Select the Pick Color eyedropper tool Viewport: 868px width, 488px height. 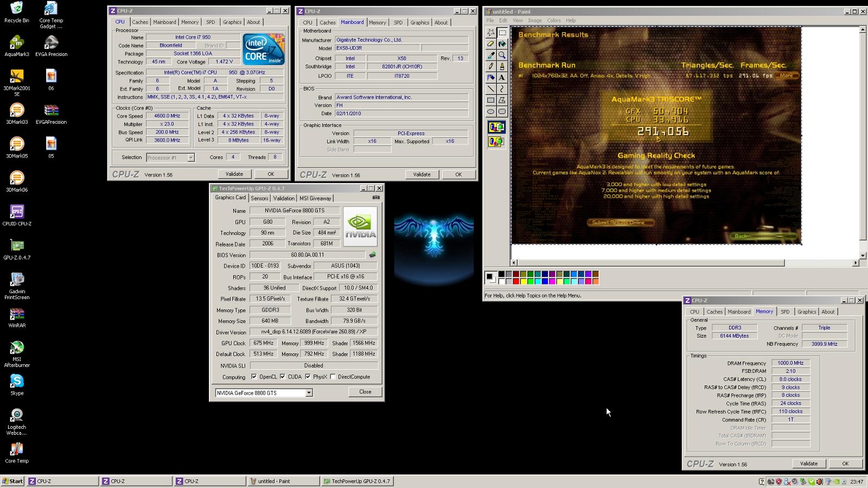tap(491, 55)
